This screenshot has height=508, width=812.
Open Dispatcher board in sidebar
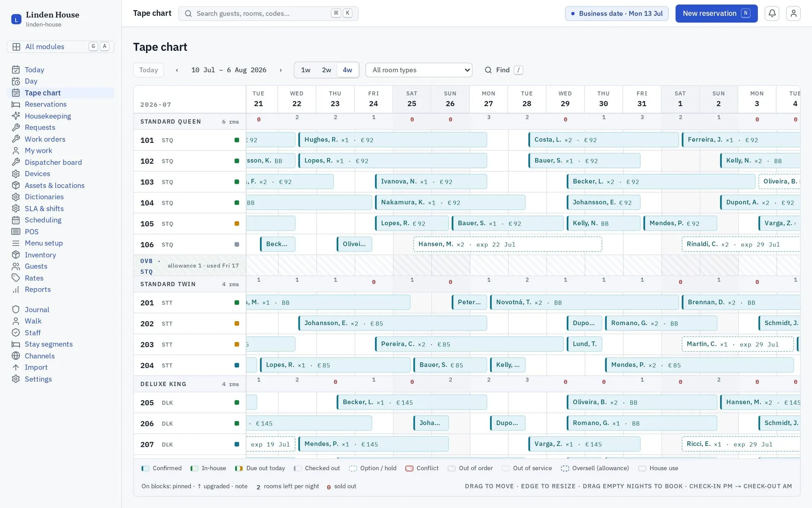pyautogui.click(x=60, y=162)
